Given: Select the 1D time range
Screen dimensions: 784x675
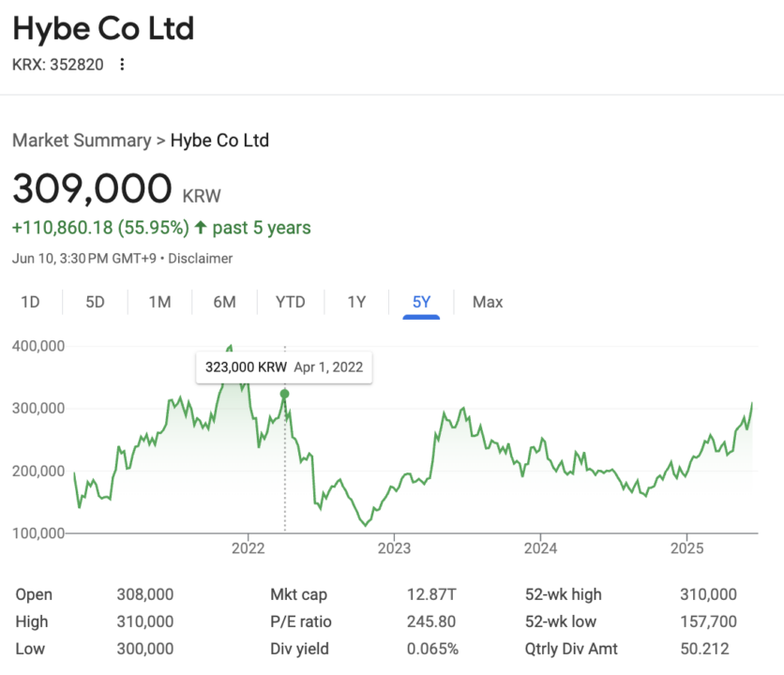Looking at the screenshot, I should click(x=30, y=302).
